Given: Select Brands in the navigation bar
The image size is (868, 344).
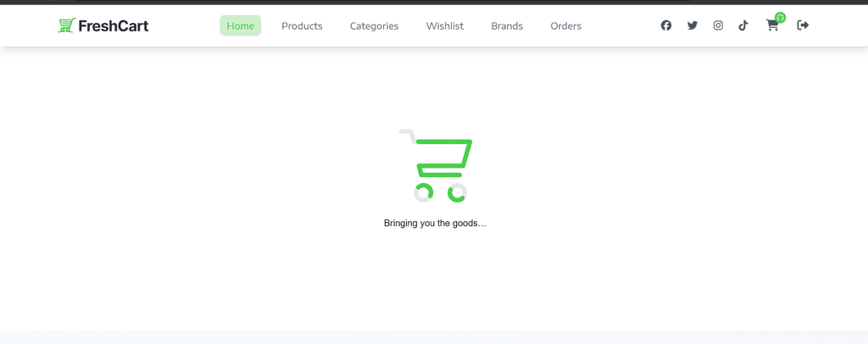Looking at the screenshot, I should tap(507, 26).
